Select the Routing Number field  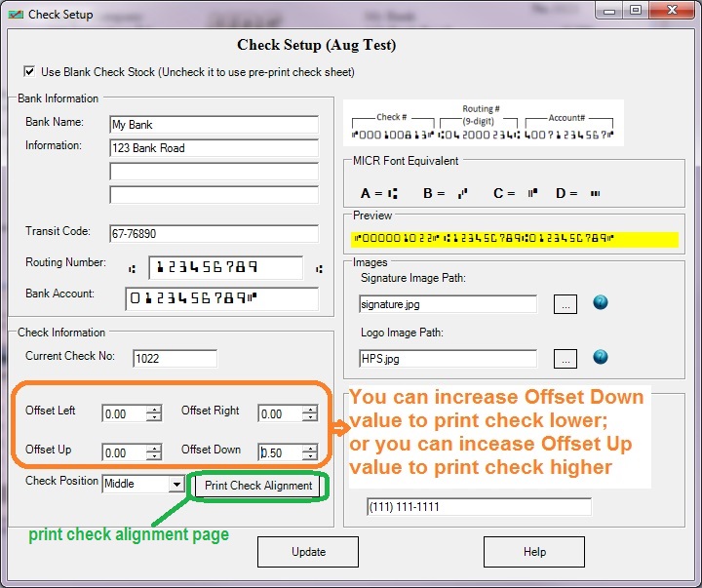pyautogui.click(x=224, y=268)
